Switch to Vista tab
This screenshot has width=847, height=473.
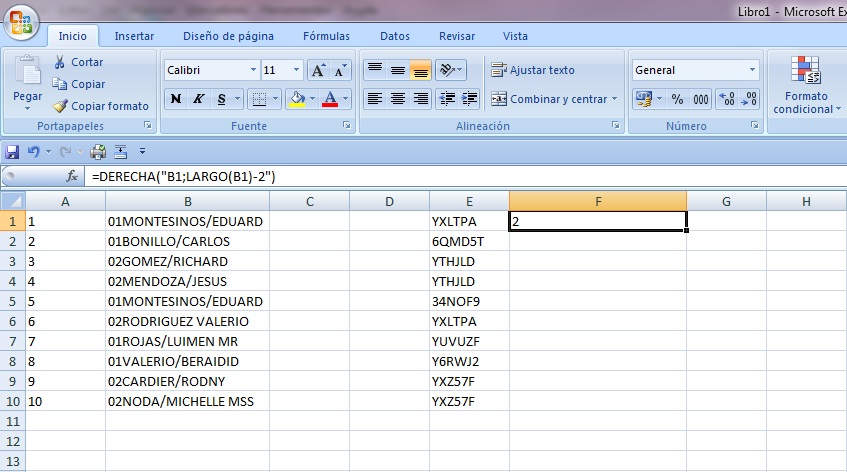tap(515, 36)
